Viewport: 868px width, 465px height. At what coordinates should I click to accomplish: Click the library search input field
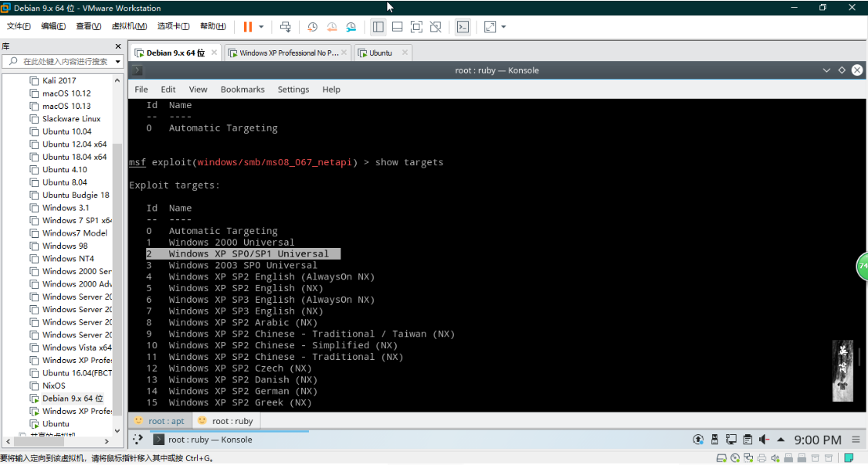click(x=65, y=61)
